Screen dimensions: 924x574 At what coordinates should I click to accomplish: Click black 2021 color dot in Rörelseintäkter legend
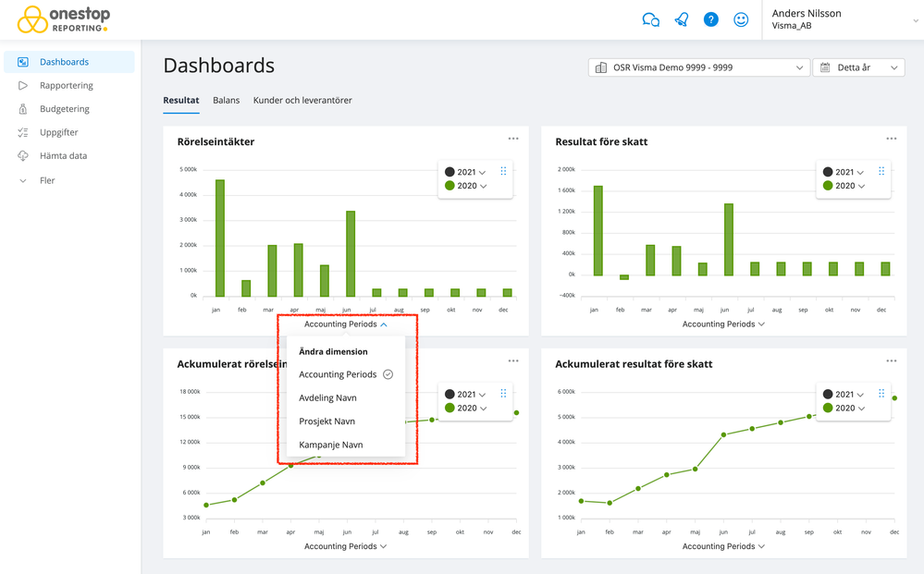[450, 172]
